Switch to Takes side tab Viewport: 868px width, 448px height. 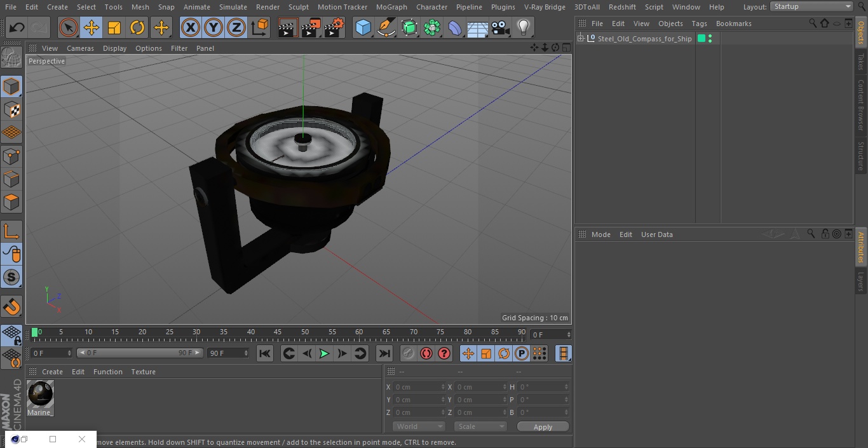pos(861,62)
